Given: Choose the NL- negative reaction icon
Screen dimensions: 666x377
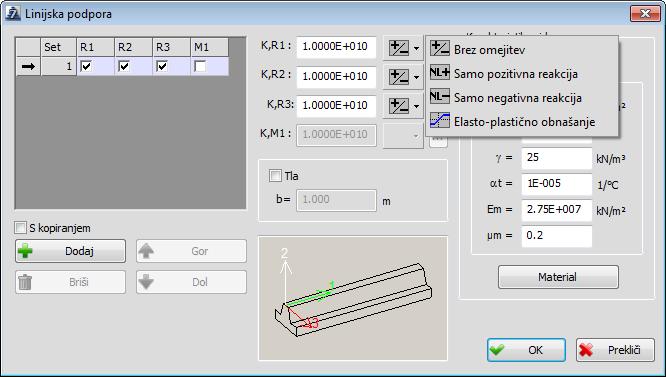Looking at the screenshot, I should [440, 97].
